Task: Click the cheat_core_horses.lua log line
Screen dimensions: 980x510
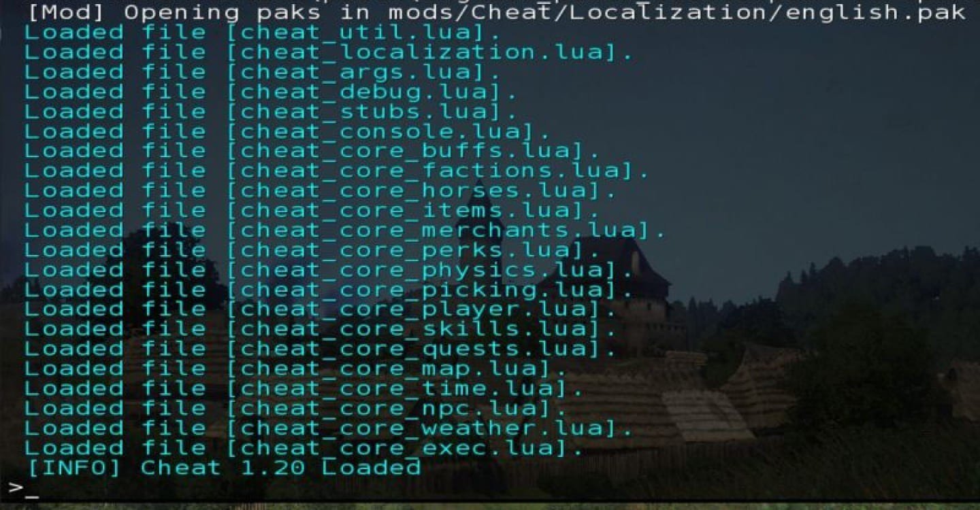Action: click(321, 190)
